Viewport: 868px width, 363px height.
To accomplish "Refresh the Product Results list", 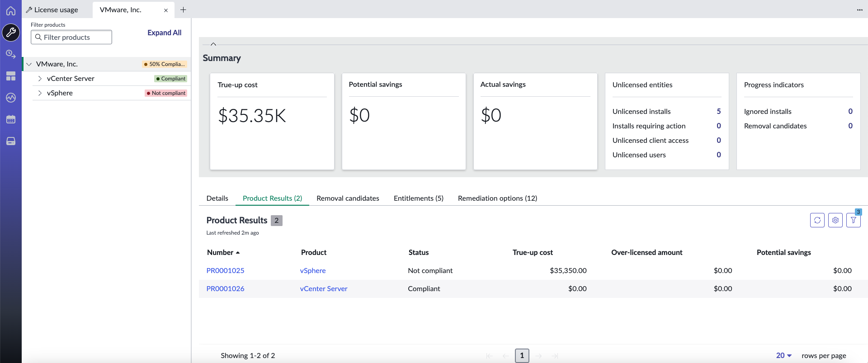I will (x=817, y=220).
